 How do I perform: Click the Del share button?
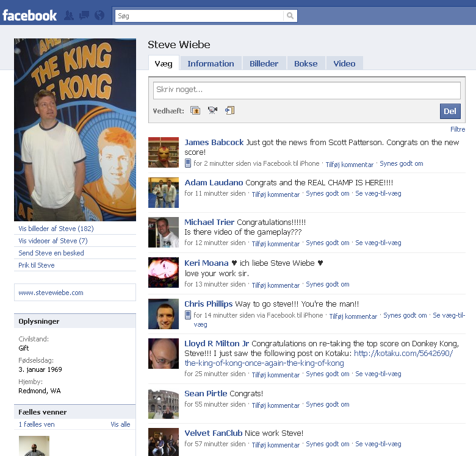[x=450, y=112]
